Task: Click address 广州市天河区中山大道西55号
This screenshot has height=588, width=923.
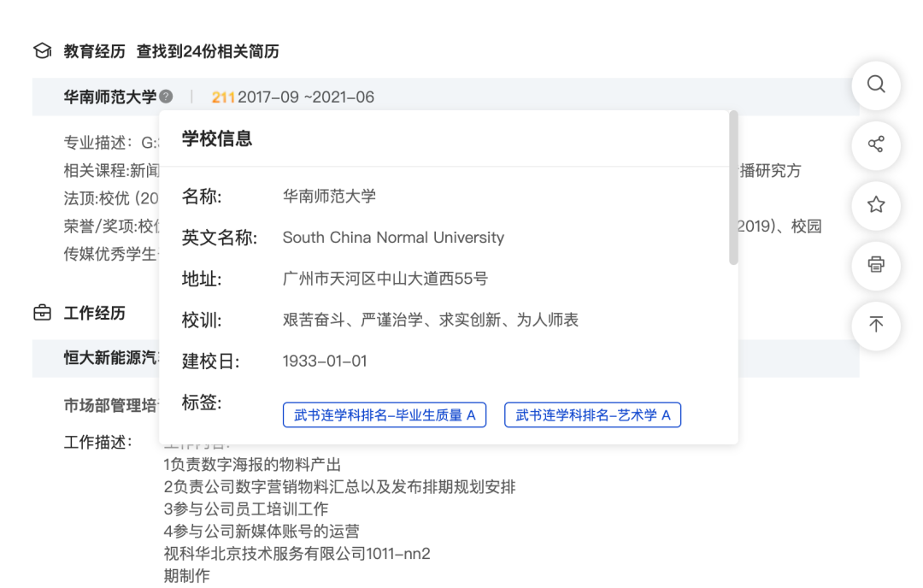Action: click(385, 279)
